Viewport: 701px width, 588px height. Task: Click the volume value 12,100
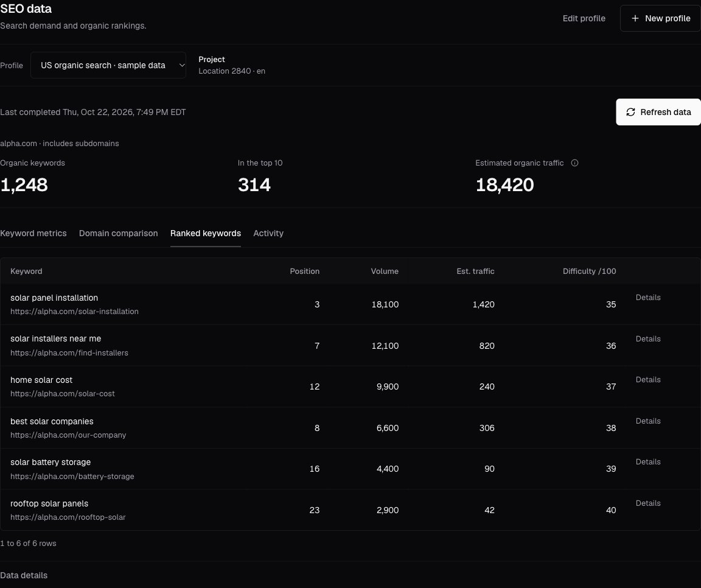click(385, 346)
